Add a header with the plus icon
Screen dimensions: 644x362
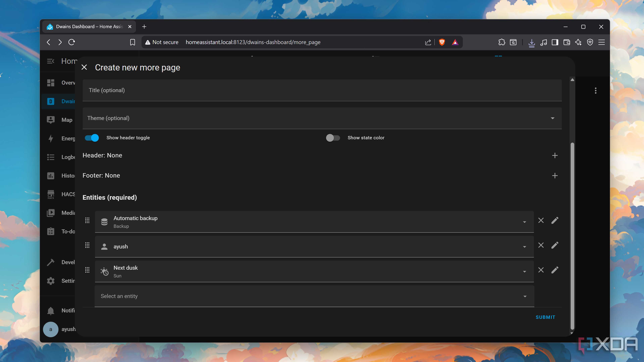pos(555,155)
